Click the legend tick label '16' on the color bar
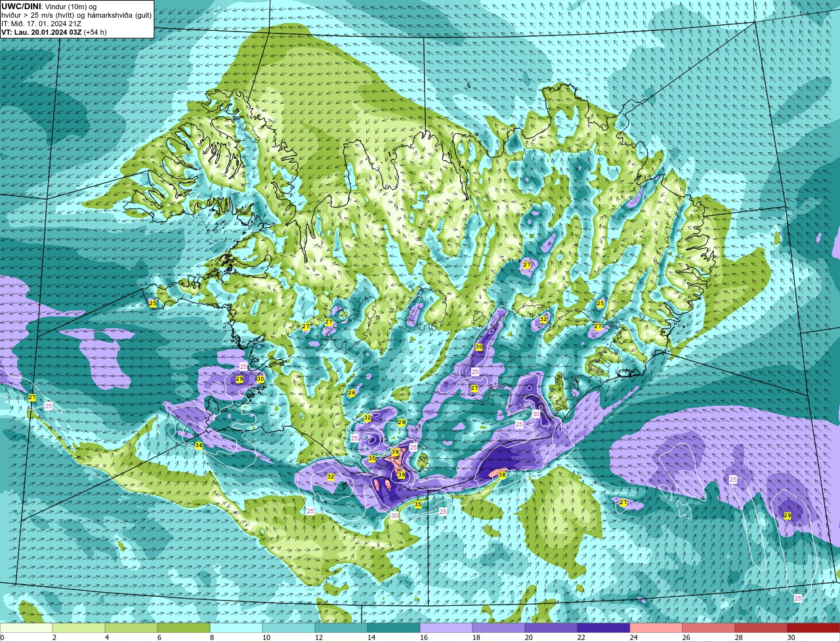Viewport: 840px width, 642px height. pos(424,637)
